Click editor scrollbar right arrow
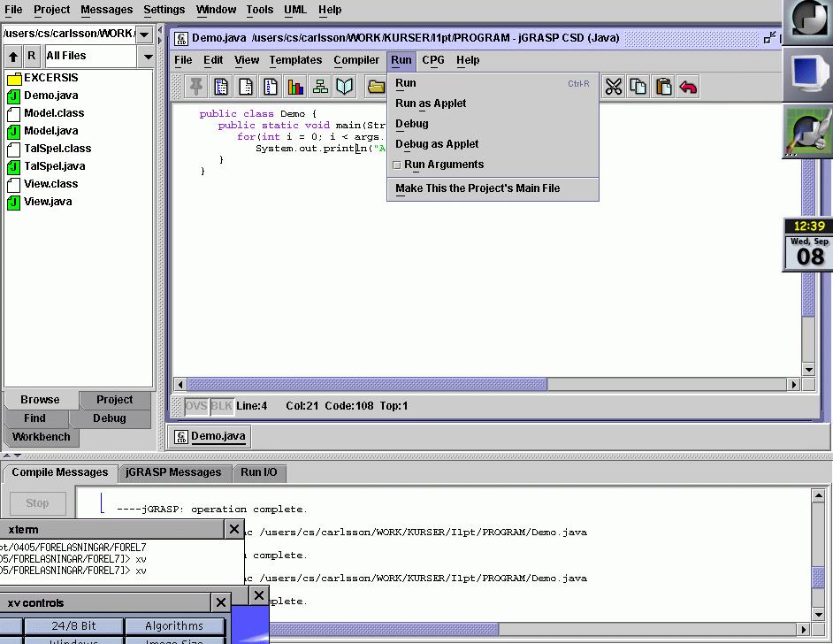833x644 pixels. point(794,384)
